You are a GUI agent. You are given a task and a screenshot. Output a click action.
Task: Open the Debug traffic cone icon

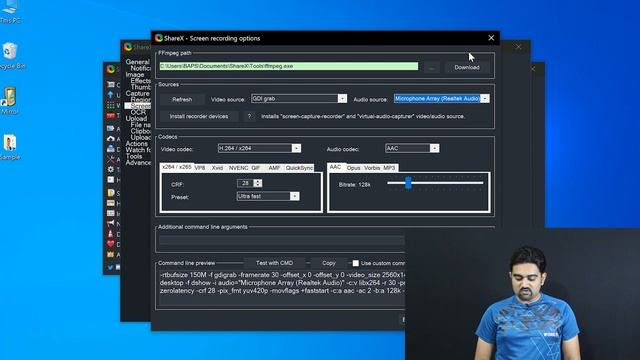click(111, 234)
